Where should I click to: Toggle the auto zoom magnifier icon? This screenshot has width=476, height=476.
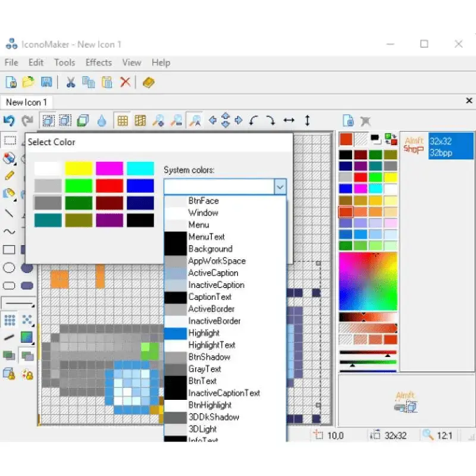195,121
